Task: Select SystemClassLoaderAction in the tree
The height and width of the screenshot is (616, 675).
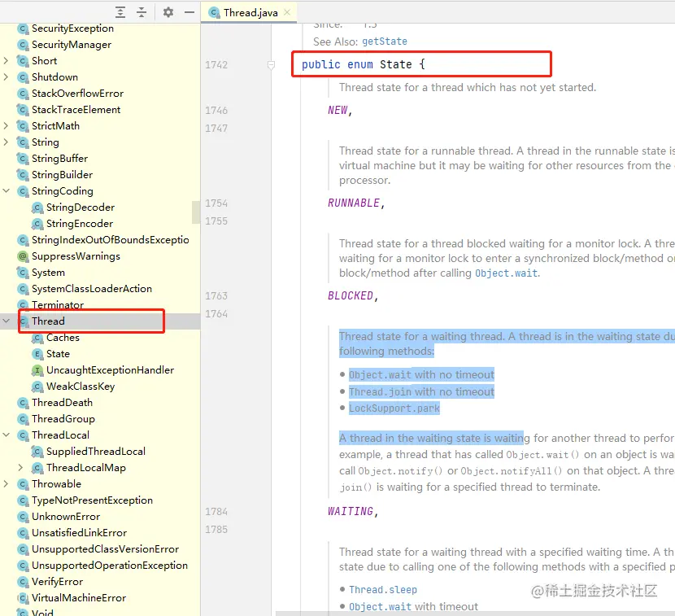Action: [x=92, y=289]
